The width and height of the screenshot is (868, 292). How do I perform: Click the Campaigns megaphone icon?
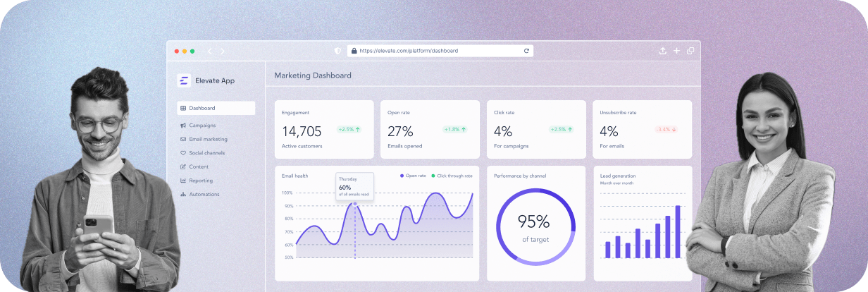183,126
